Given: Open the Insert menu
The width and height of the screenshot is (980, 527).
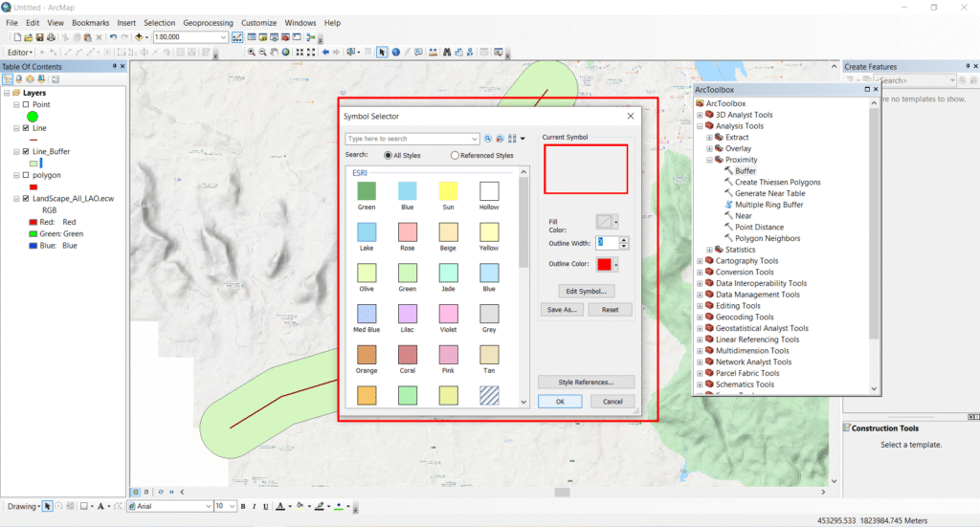Looking at the screenshot, I should click(x=126, y=23).
